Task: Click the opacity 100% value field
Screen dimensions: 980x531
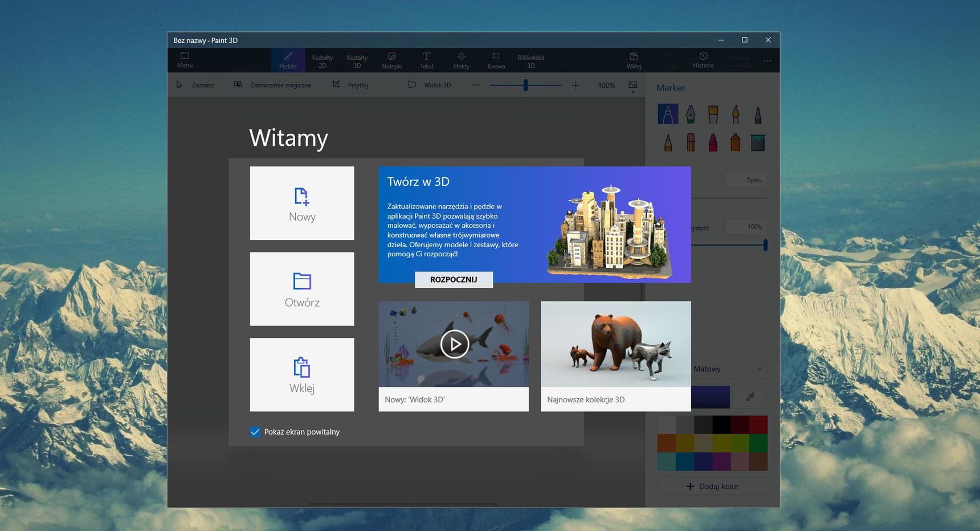Action: click(x=745, y=227)
